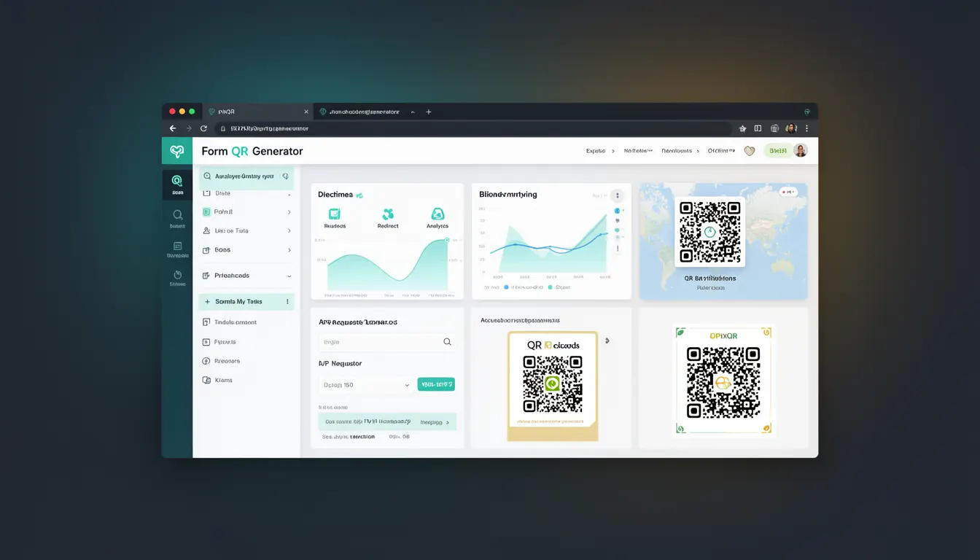Open the browser side panel icon
This screenshot has height=560, width=980.
pyautogui.click(x=758, y=128)
